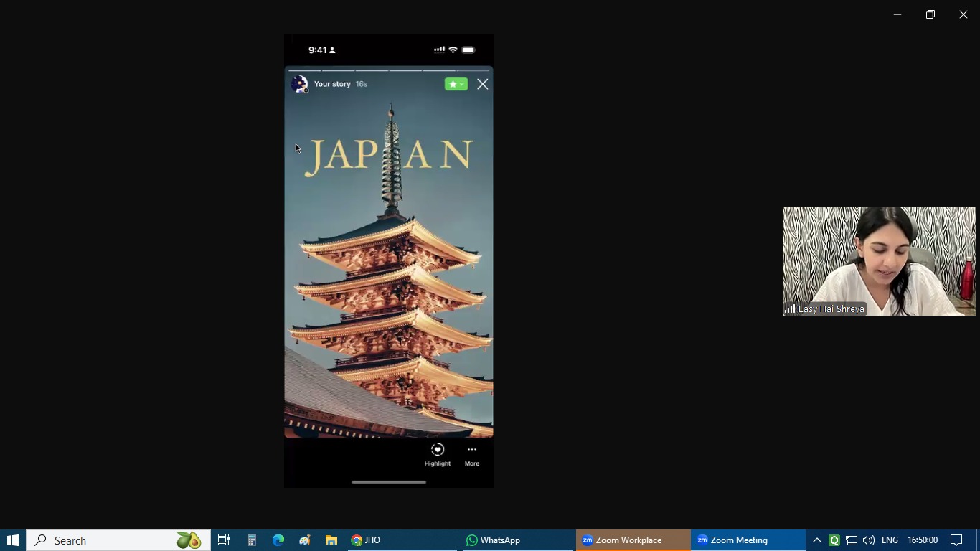The width and height of the screenshot is (980, 551).
Task: Select Easy Hai Shreya's video thumbnail
Action: (x=878, y=261)
